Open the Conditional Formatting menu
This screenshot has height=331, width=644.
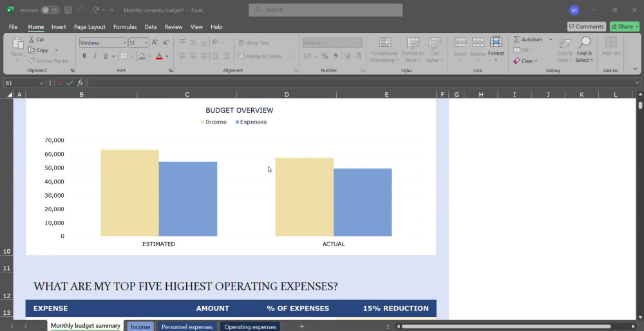[x=384, y=50]
